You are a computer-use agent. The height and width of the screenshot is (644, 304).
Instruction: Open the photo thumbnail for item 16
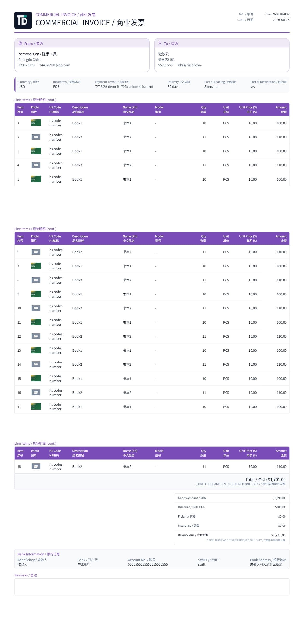(36, 393)
